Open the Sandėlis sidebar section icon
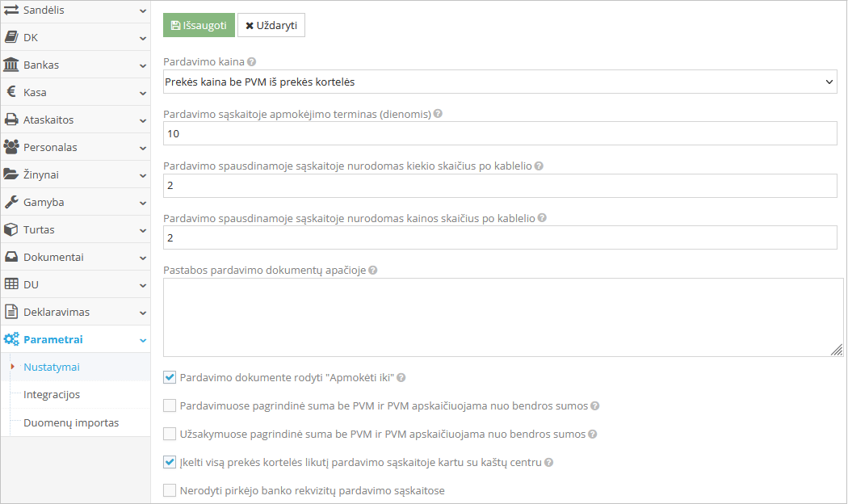 (x=14, y=10)
